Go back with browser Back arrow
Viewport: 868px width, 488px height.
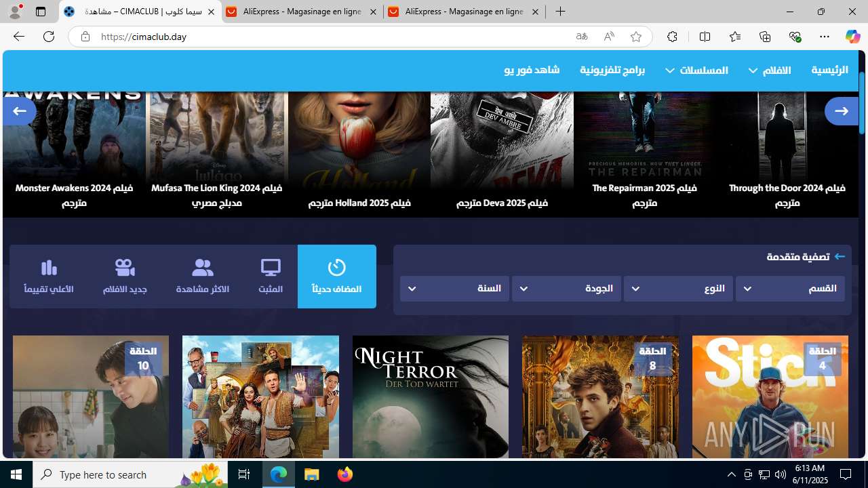click(18, 37)
